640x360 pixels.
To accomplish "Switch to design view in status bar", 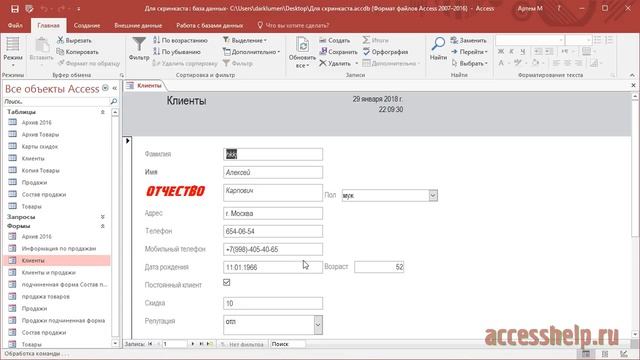I will coord(624,354).
